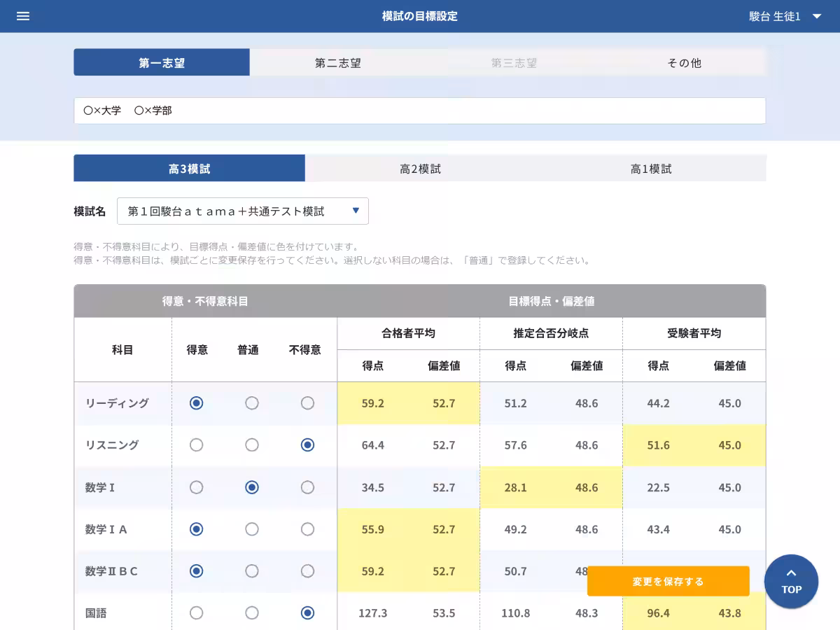Click the 変更を保存する save button
This screenshot has height=630, width=840.
[669, 581]
